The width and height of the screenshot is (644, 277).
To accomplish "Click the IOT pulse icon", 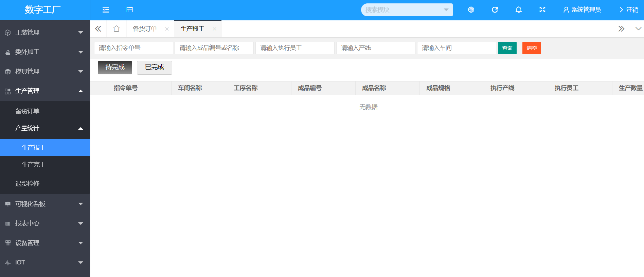I will point(8,263).
